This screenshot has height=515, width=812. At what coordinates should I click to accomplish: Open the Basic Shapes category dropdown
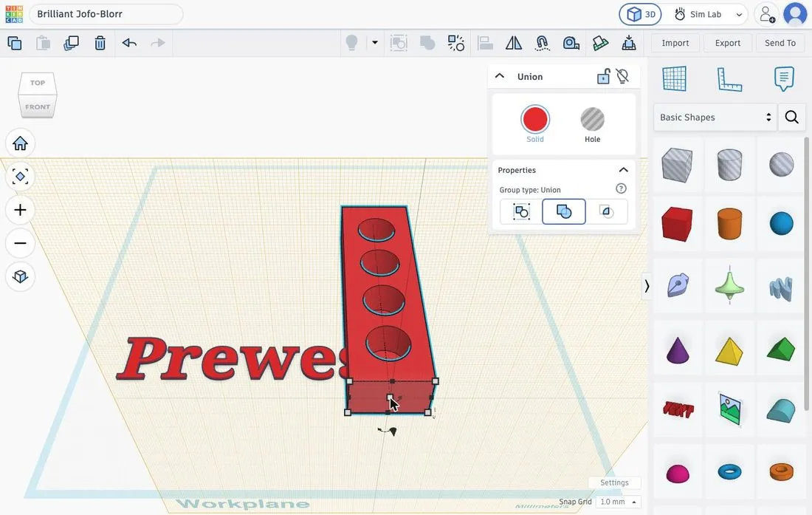click(x=715, y=117)
